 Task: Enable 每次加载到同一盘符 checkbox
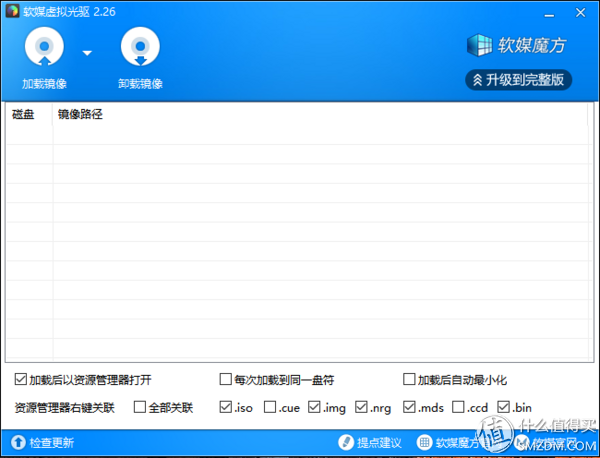(225, 380)
